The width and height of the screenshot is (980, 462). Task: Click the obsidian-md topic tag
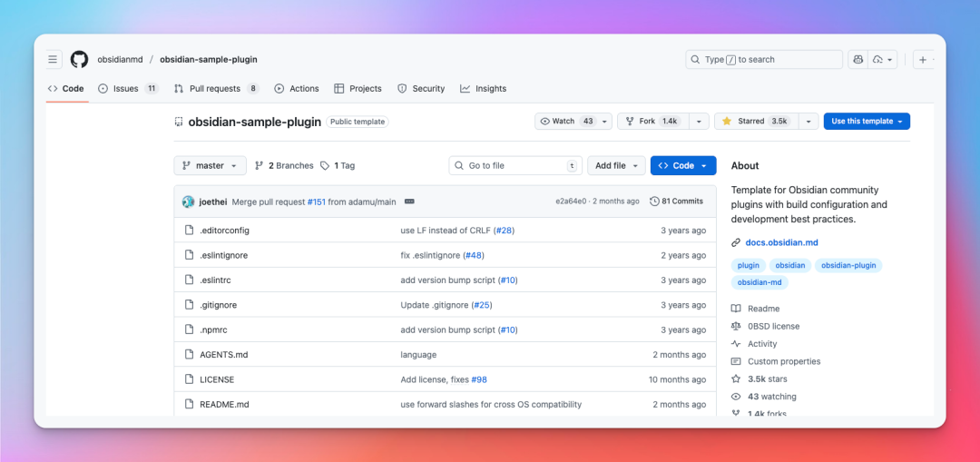(760, 282)
